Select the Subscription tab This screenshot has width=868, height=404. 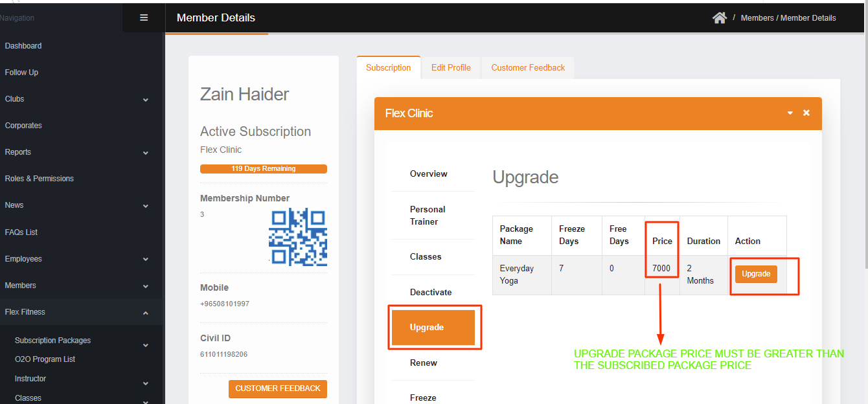(388, 68)
